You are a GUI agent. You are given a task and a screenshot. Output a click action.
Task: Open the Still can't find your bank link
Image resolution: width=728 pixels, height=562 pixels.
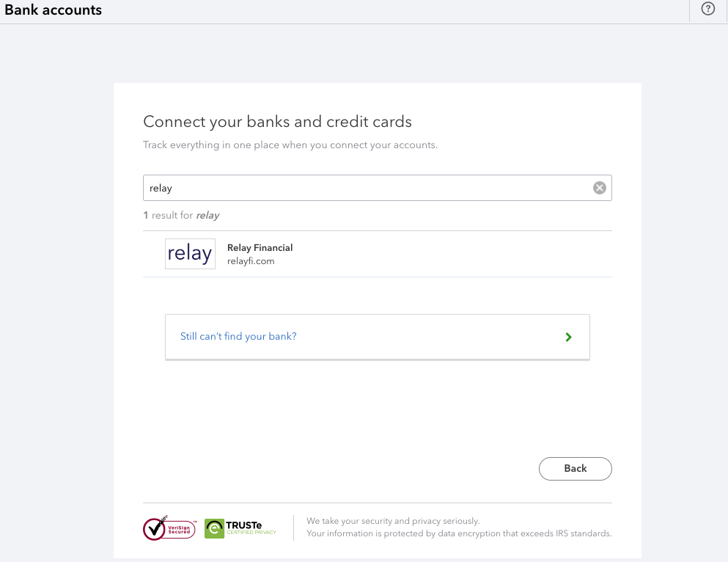(x=238, y=336)
